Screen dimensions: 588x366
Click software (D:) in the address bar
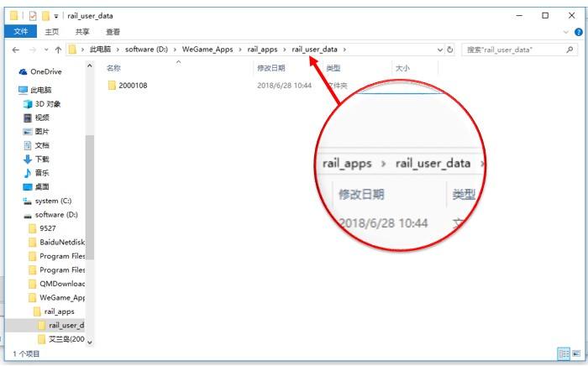click(146, 49)
